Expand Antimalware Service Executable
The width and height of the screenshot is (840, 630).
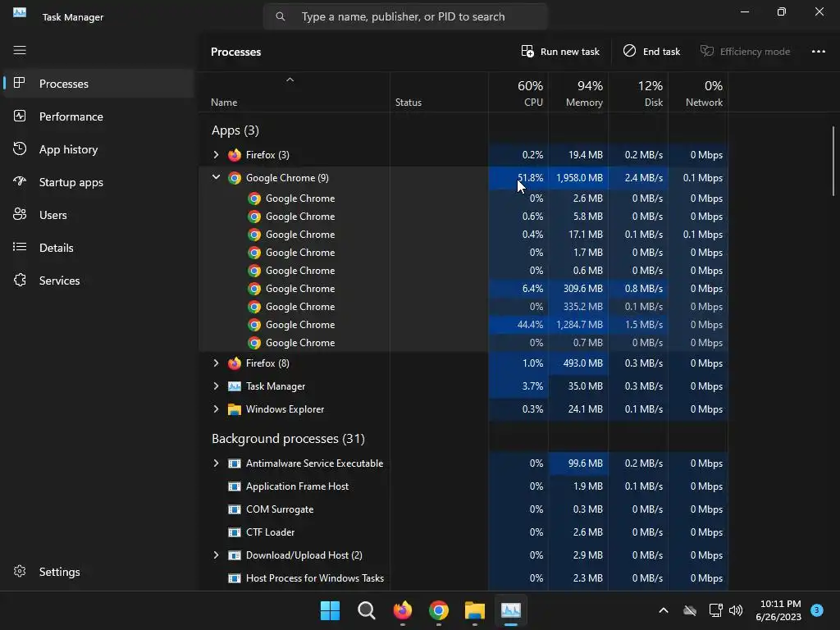pos(216,463)
